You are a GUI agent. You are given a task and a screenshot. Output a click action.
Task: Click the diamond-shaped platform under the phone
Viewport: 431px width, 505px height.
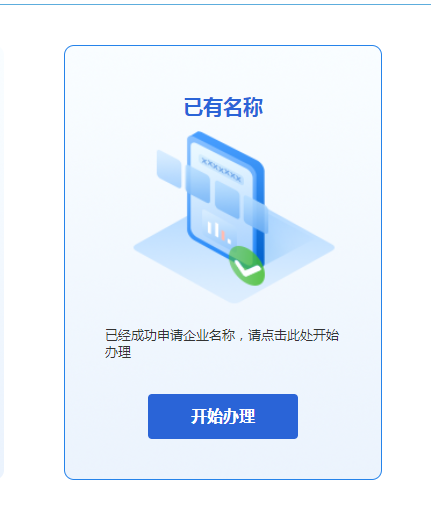tap(233, 260)
